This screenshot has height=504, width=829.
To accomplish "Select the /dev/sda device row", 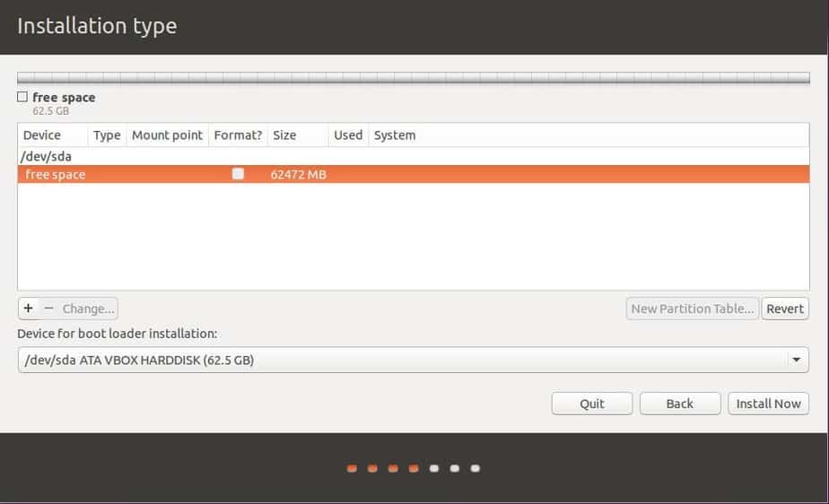I will 413,156.
